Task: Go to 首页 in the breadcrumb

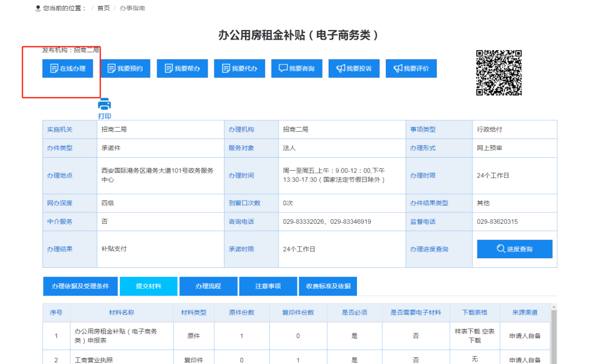Action: (x=104, y=8)
